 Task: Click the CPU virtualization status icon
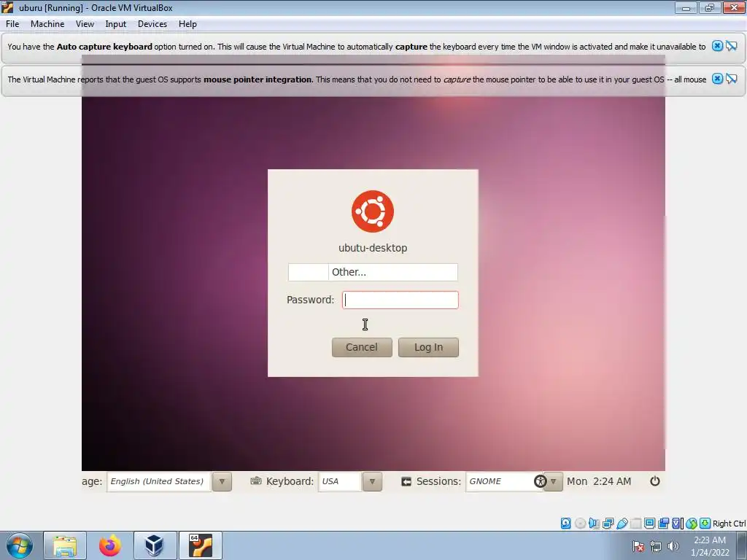click(678, 524)
